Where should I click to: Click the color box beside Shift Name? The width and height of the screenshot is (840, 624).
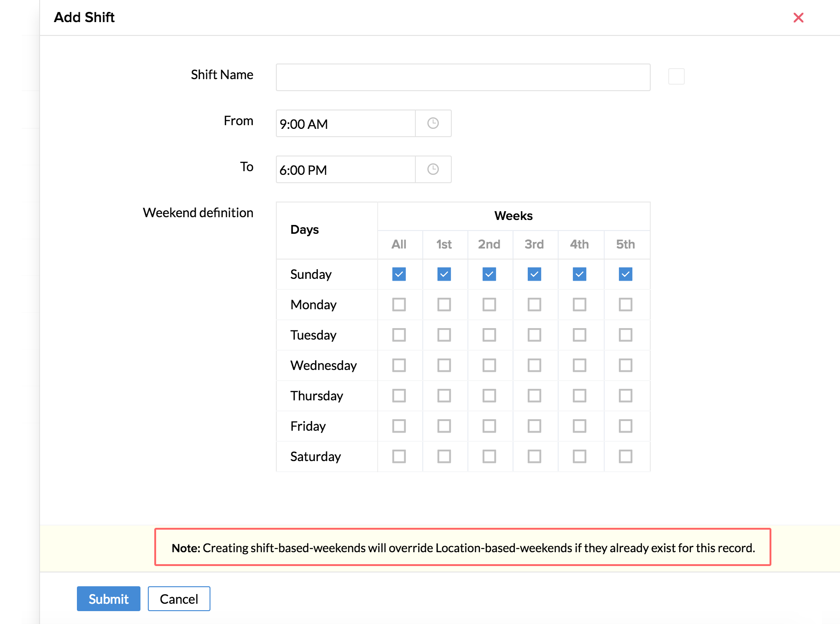click(676, 76)
